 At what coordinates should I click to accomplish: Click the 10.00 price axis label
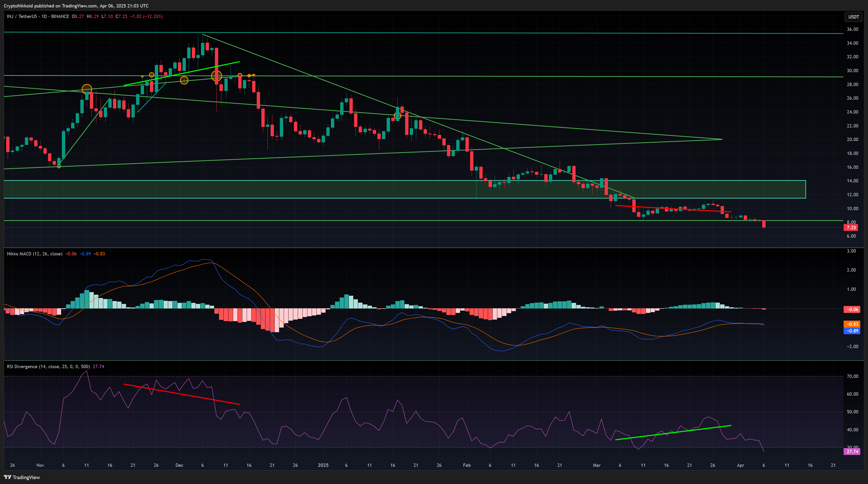pyautogui.click(x=853, y=208)
